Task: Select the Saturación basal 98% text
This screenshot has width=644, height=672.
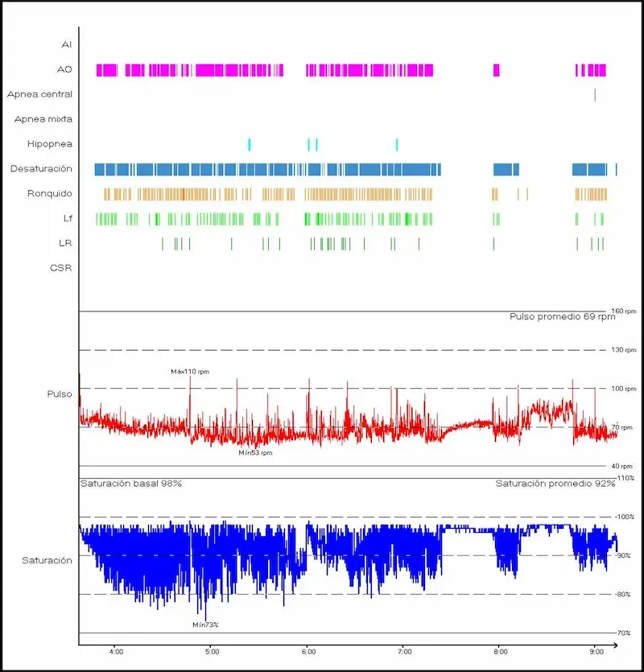Action: click(x=131, y=484)
